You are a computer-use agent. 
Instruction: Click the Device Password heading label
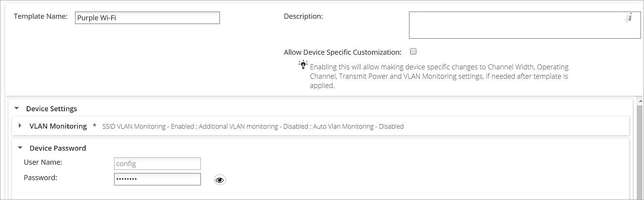click(58, 148)
